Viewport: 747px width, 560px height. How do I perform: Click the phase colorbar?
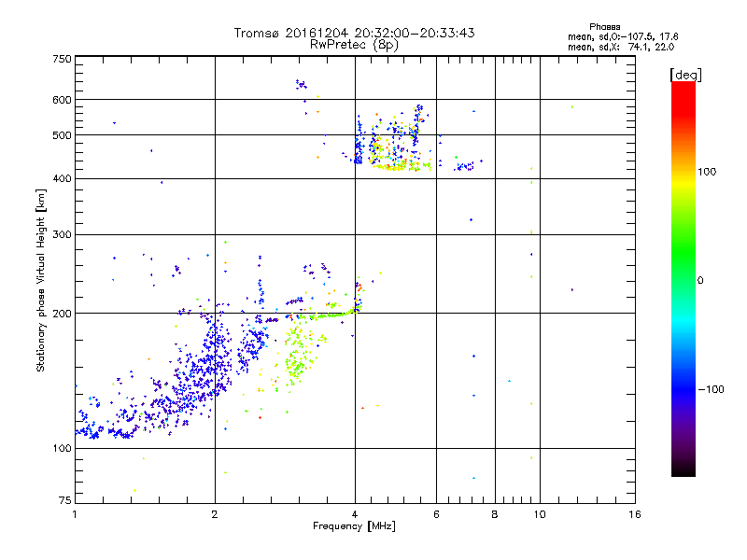click(684, 278)
